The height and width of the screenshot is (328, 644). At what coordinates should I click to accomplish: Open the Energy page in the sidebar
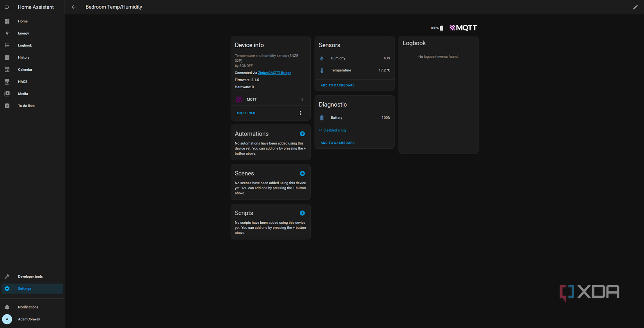[x=23, y=34]
